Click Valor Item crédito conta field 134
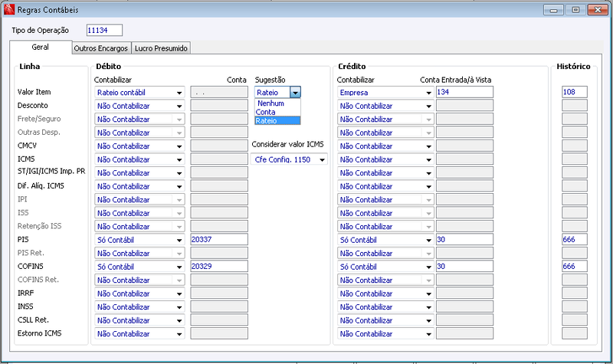Viewport: 613px width, 364px height. click(464, 92)
